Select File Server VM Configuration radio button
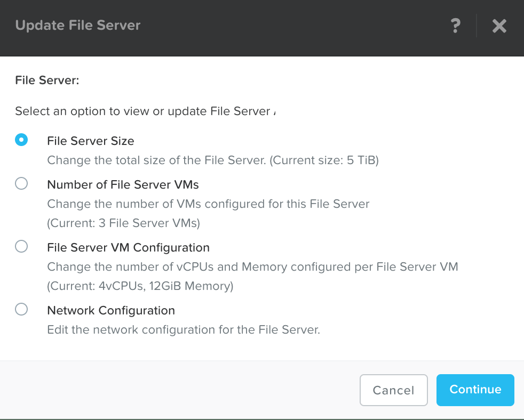The width and height of the screenshot is (524, 420). pyautogui.click(x=21, y=247)
